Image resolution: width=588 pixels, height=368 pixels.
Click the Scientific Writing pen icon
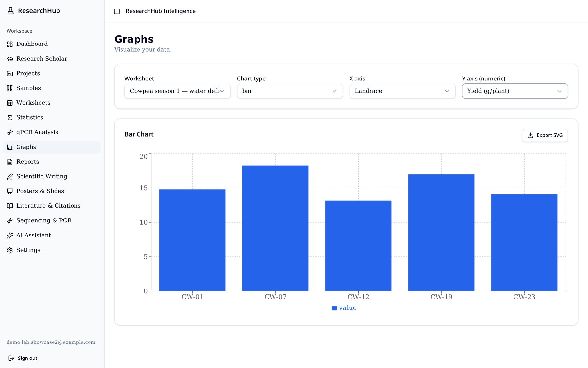pyautogui.click(x=10, y=177)
